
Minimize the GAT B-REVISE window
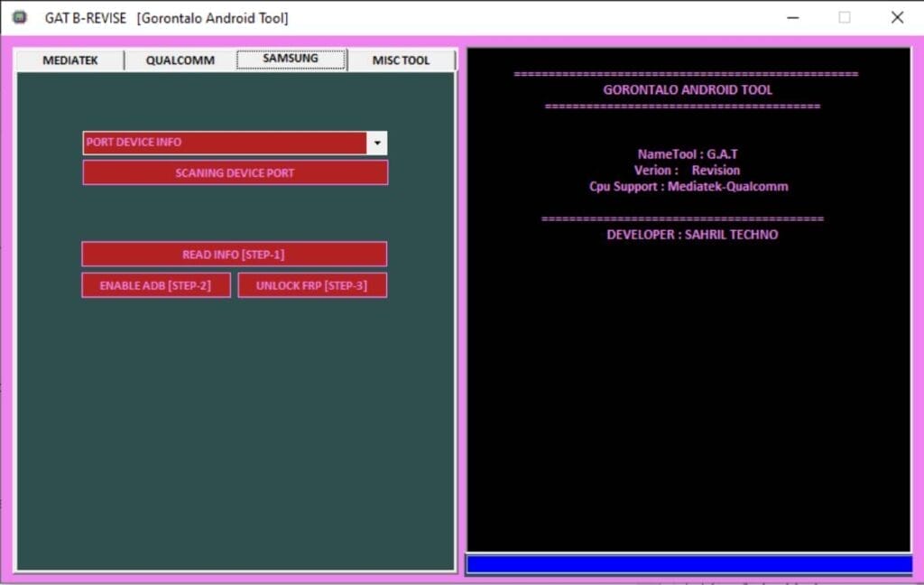(x=791, y=16)
